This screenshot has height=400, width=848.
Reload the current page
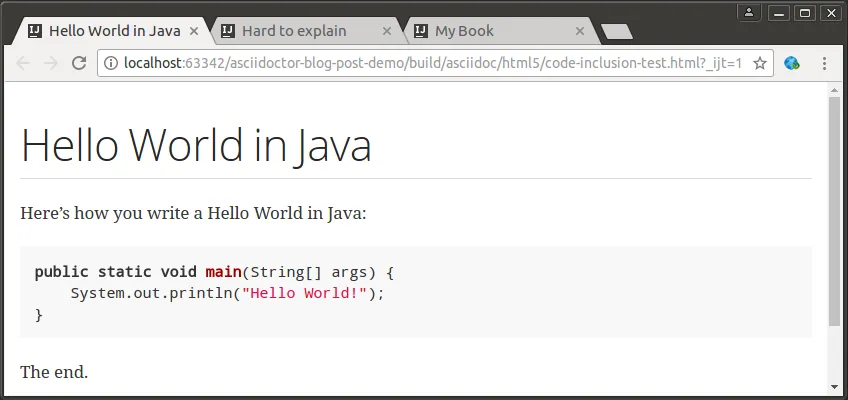click(x=79, y=63)
